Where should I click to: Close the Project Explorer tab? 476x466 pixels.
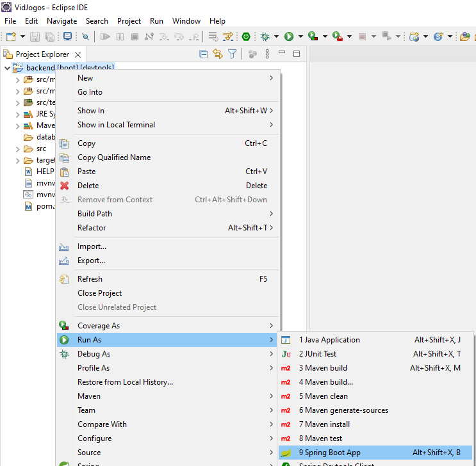point(78,54)
